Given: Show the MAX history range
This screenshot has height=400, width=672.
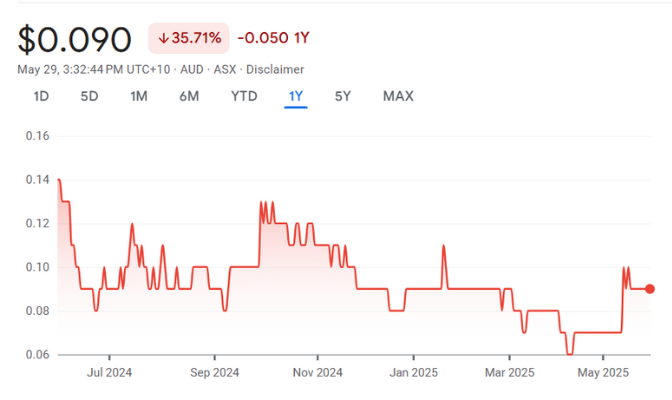Looking at the screenshot, I should pos(398,96).
